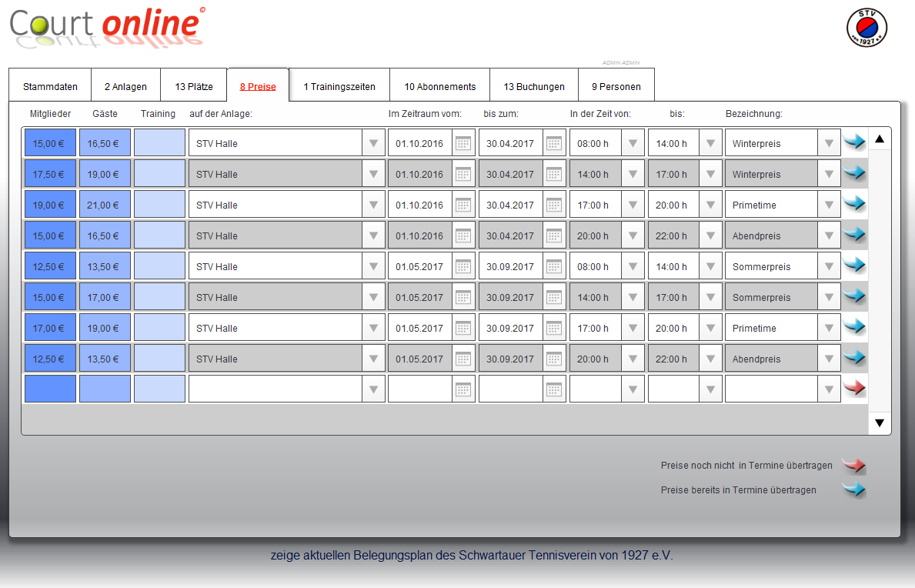Switch to the 13 Buchungen tab
Viewport: 915px width, 588px height.
pos(534,86)
